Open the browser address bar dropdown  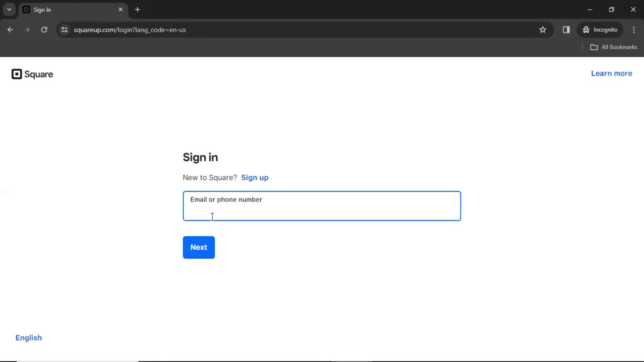coord(9,9)
